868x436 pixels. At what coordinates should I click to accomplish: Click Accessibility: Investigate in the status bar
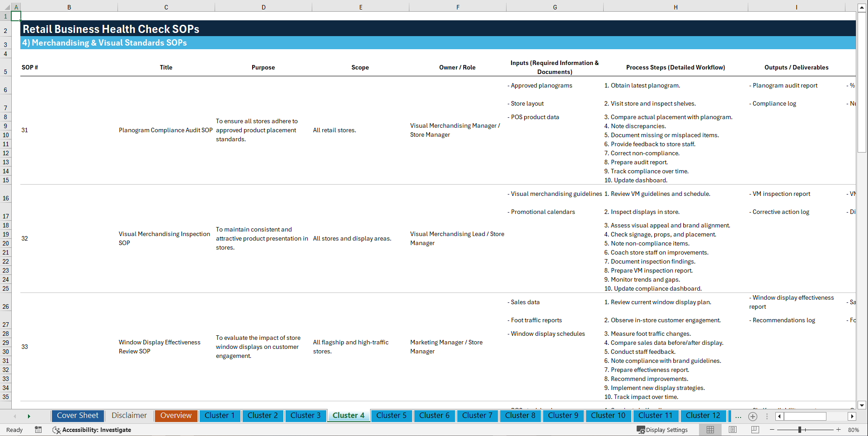click(92, 430)
